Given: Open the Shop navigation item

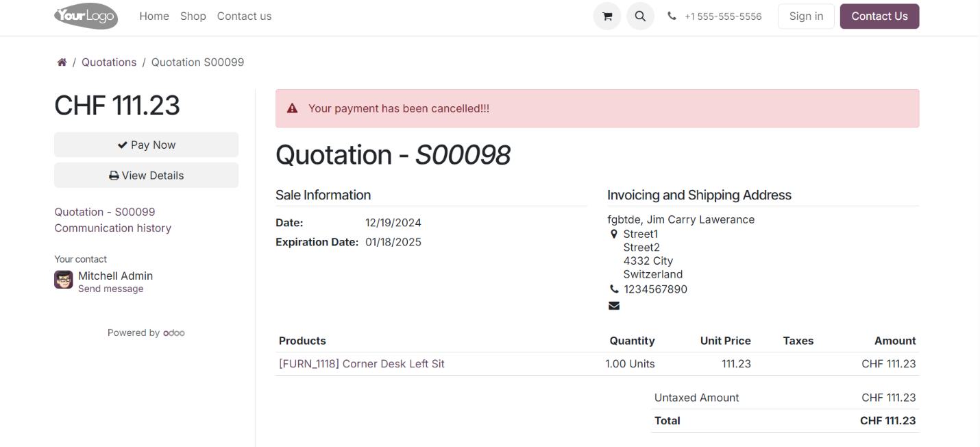Looking at the screenshot, I should pyautogui.click(x=193, y=16).
